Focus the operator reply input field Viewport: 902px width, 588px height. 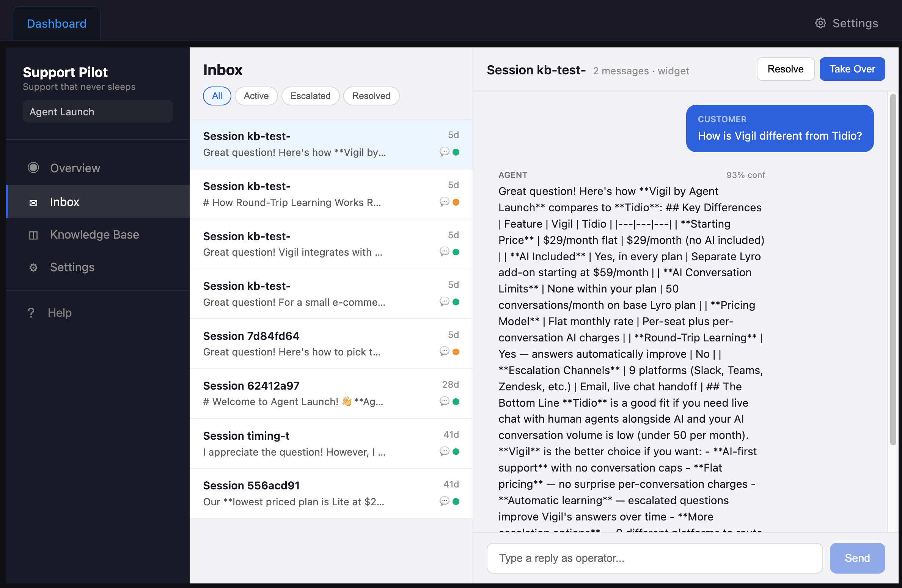click(655, 558)
